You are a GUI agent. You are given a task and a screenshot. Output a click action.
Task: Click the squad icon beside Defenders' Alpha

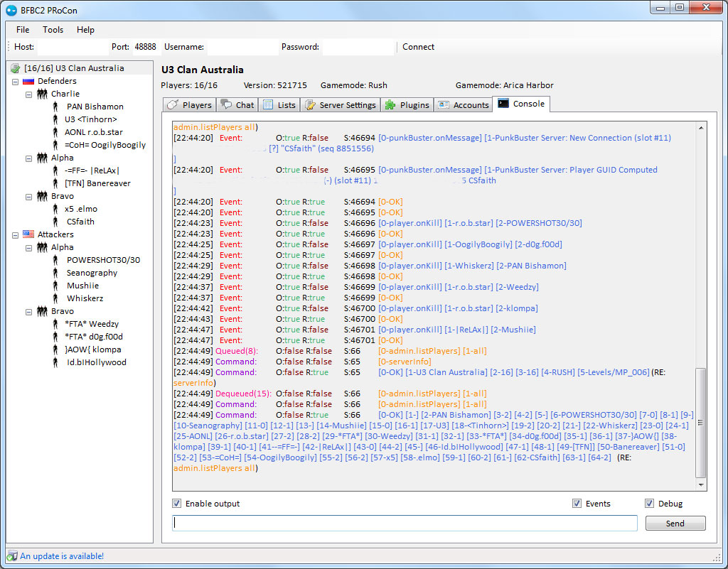[42, 158]
